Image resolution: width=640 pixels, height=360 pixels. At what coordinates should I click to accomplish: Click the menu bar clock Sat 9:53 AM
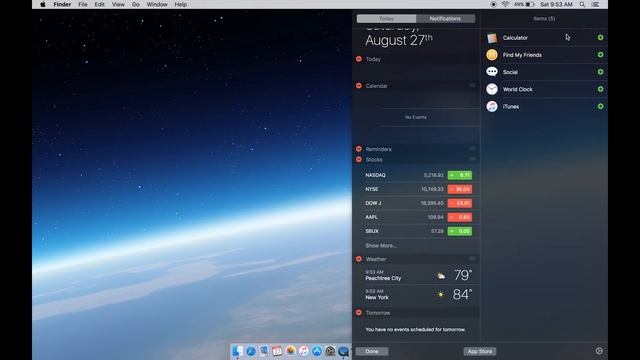point(556,4)
